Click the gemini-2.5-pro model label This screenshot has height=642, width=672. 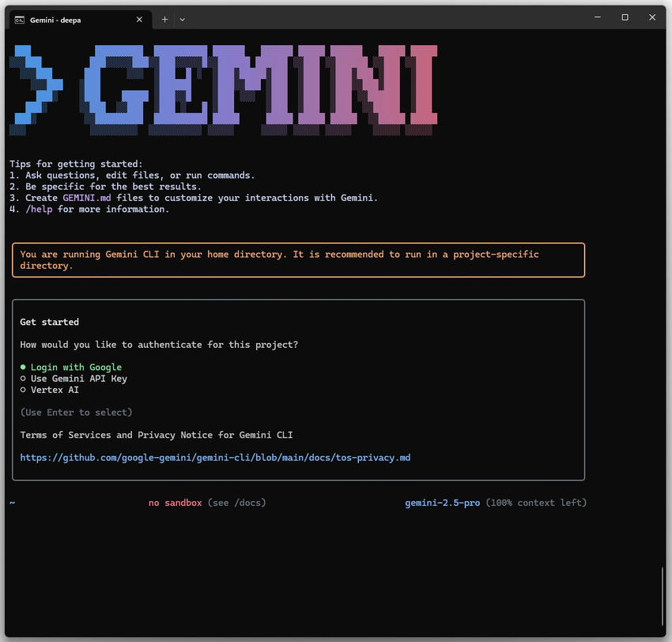pyautogui.click(x=442, y=503)
